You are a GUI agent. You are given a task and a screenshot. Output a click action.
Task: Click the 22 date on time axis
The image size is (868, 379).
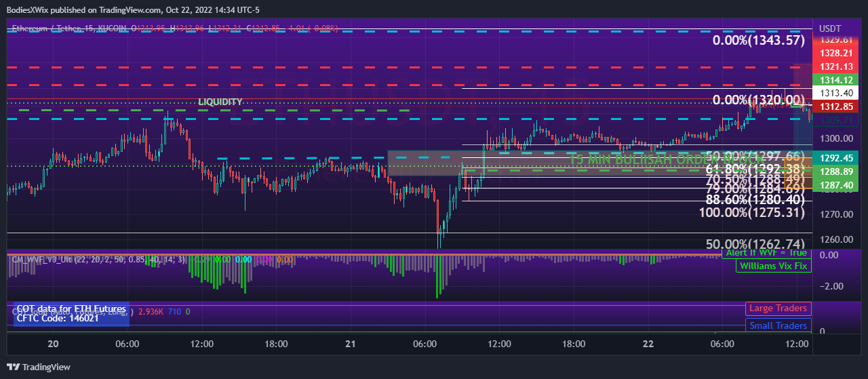(648, 344)
